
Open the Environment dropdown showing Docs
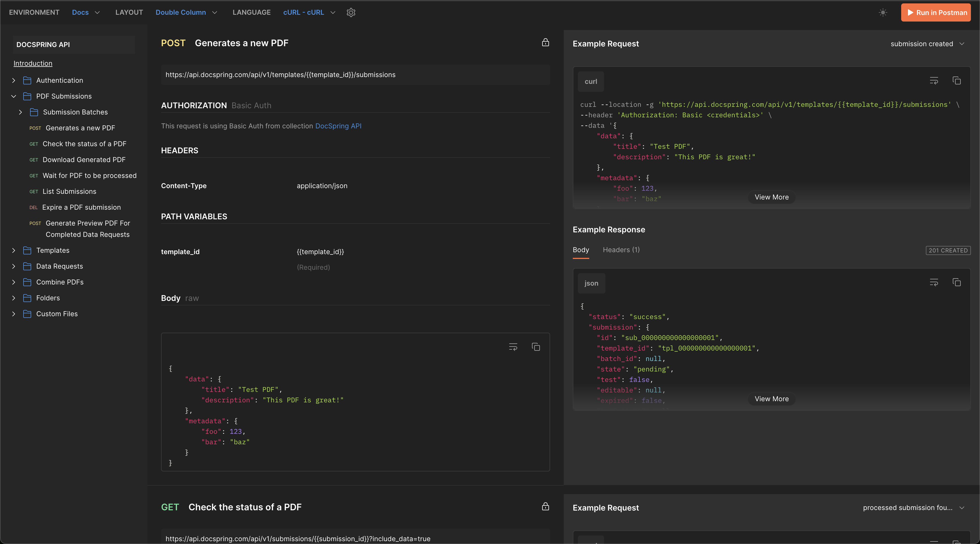(x=86, y=12)
